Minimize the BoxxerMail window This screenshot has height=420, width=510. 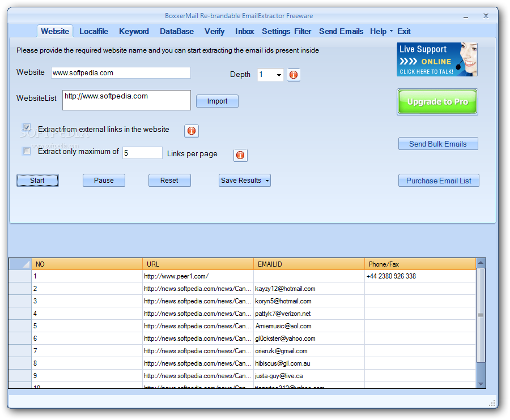coord(466,16)
